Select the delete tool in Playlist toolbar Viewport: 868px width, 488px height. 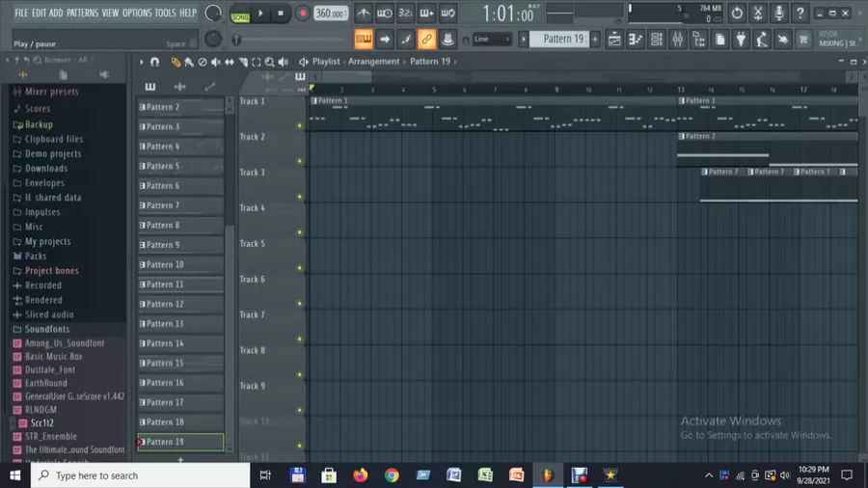203,62
